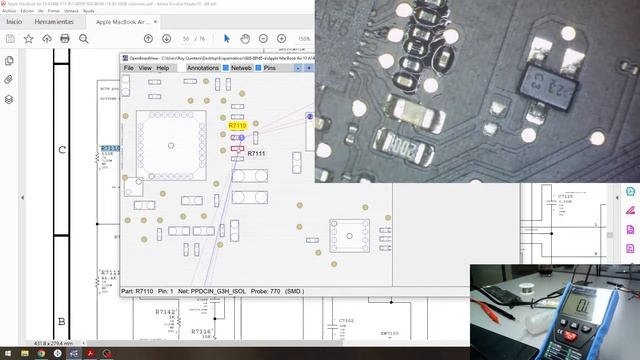Image resolution: width=640 pixels, height=360 pixels.
Task: Open File Explorer from the taskbar
Action: tap(25, 353)
